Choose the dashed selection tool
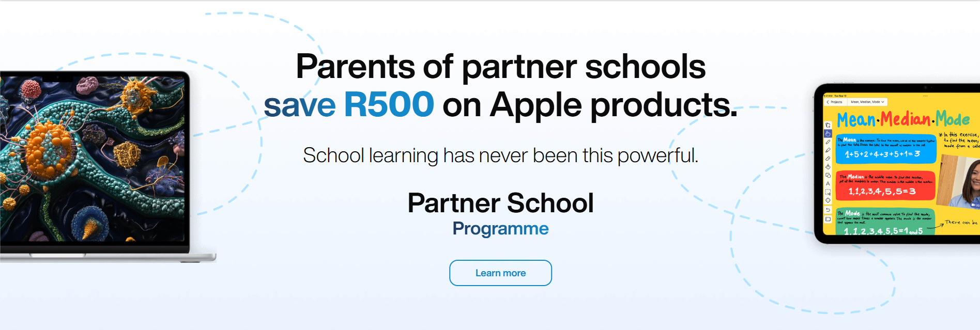 [828, 192]
